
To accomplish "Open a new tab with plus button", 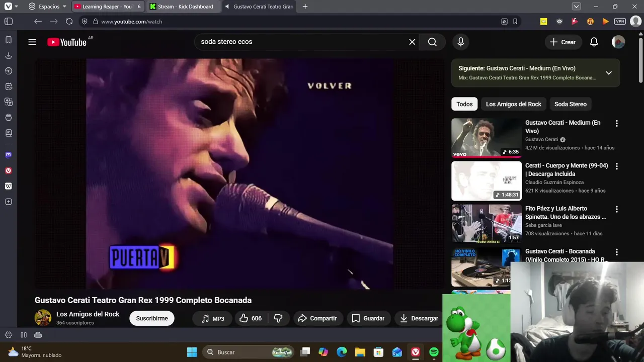I will 305,7.
